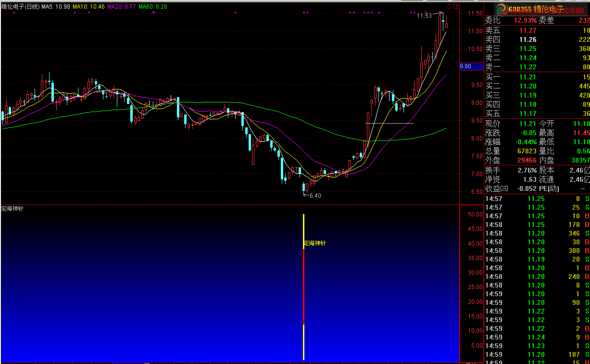Click the PE(动) label
The height and width of the screenshot is (364, 590).
[549, 188]
